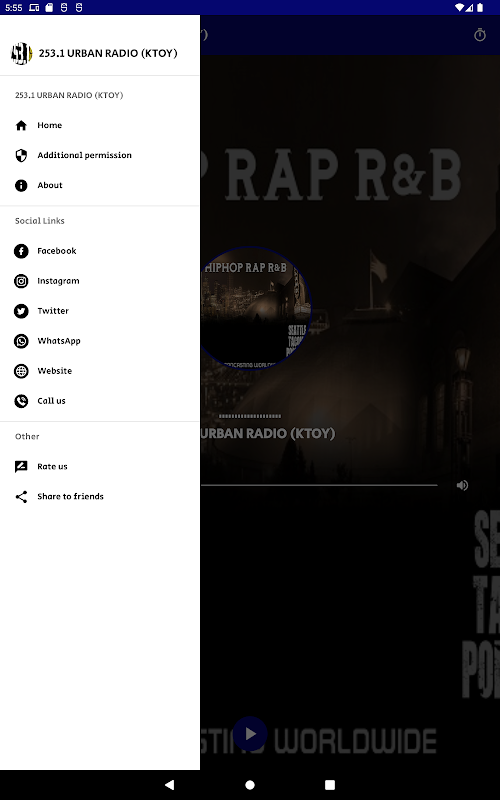
Task: Tap the Android back navigation button
Action: [169, 785]
